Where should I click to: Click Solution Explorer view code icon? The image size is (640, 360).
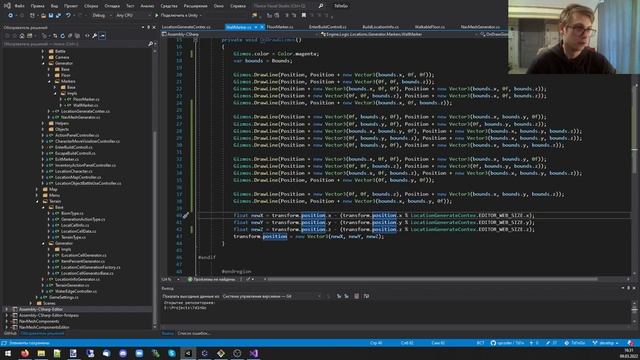click(87, 36)
